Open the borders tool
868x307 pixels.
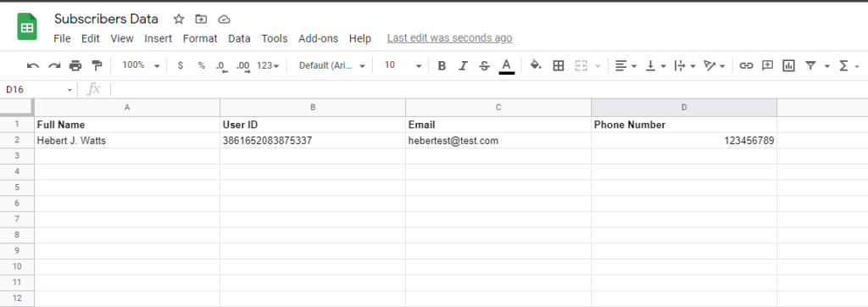[559, 66]
